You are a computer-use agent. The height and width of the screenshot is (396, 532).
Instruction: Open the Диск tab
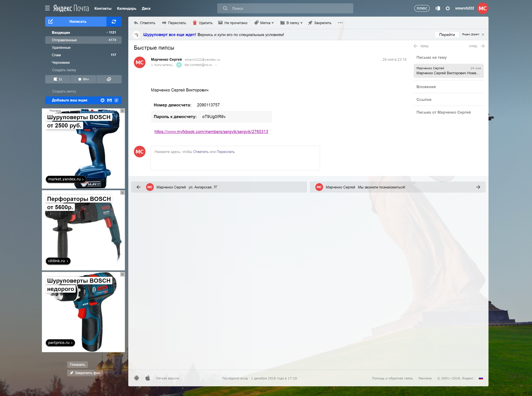point(146,8)
